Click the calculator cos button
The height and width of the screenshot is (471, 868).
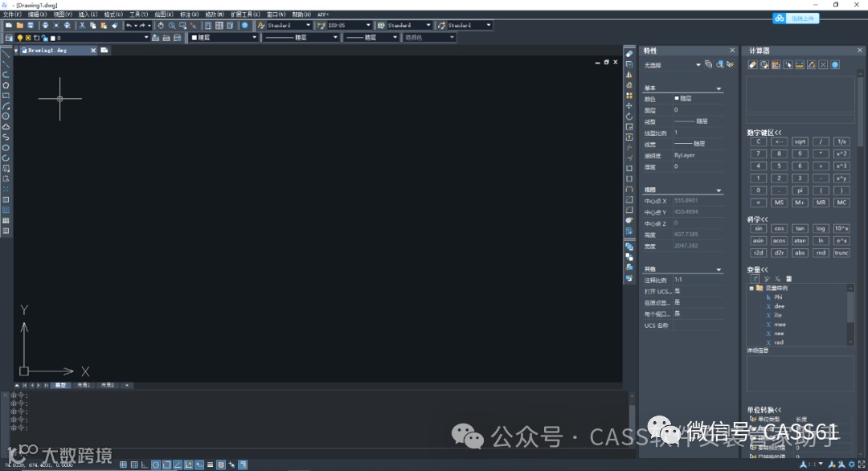tap(779, 228)
